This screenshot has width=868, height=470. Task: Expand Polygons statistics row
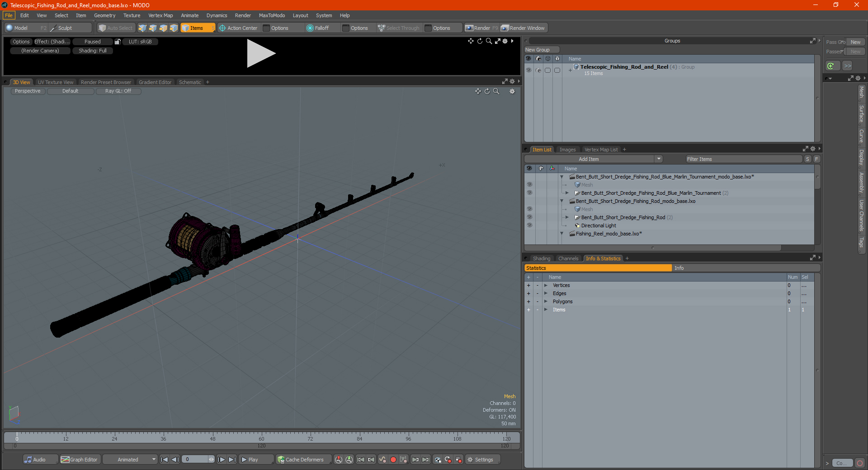click(546, 301)
